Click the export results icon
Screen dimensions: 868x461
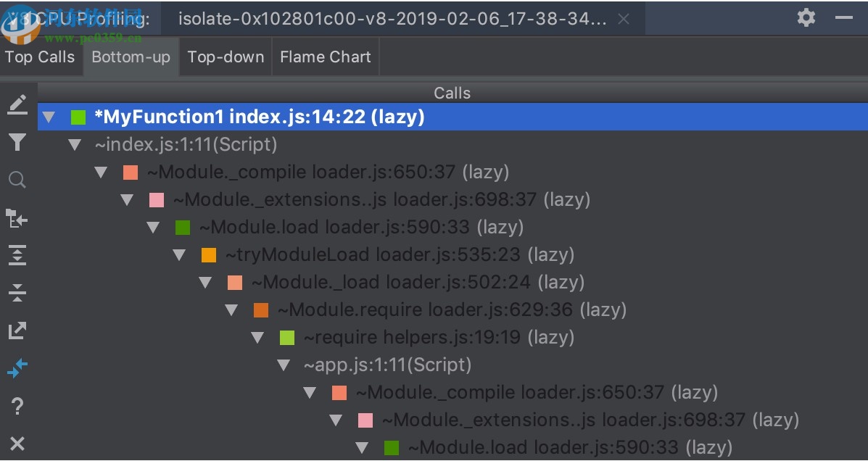(17, 331)
